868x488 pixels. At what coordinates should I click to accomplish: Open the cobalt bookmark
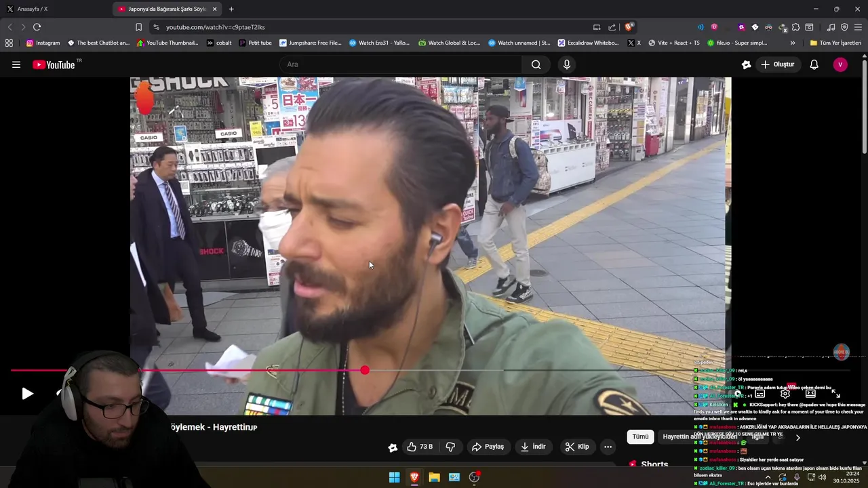(x=219, y=43)
